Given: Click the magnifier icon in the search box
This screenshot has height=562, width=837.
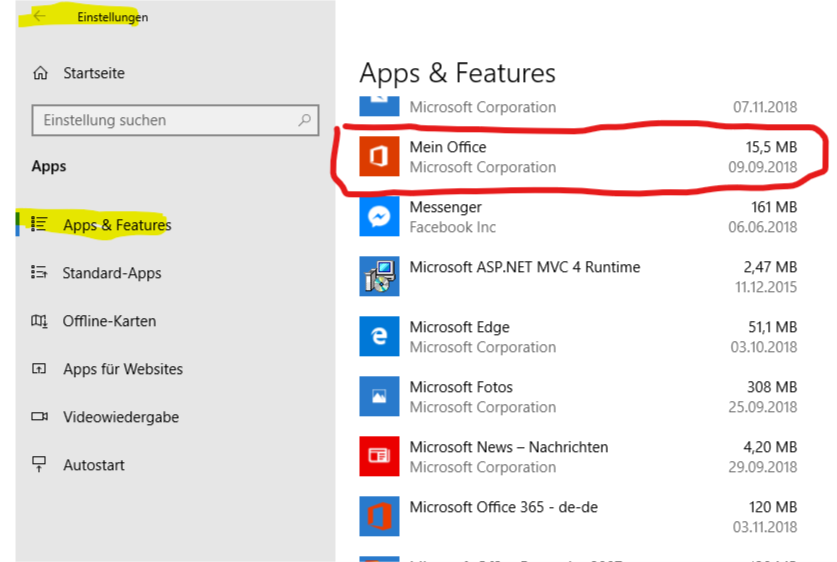Looking at the screenshot, I should 305,120.
